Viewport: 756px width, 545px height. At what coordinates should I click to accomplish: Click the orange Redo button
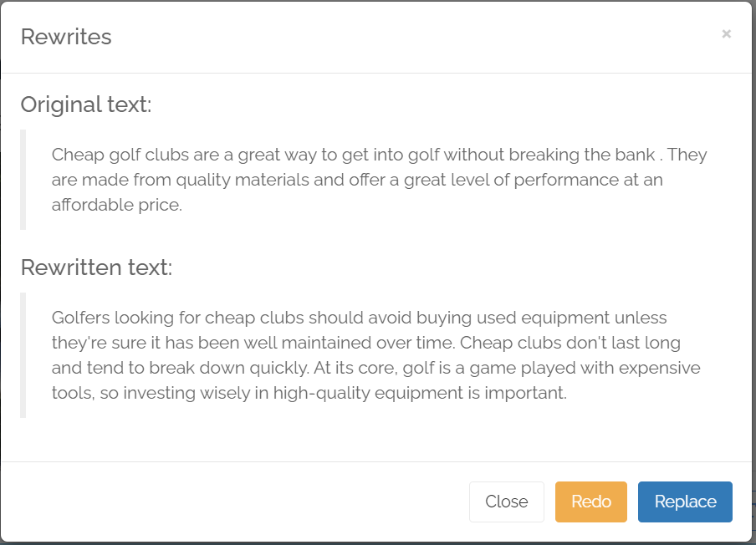(591, 502)
